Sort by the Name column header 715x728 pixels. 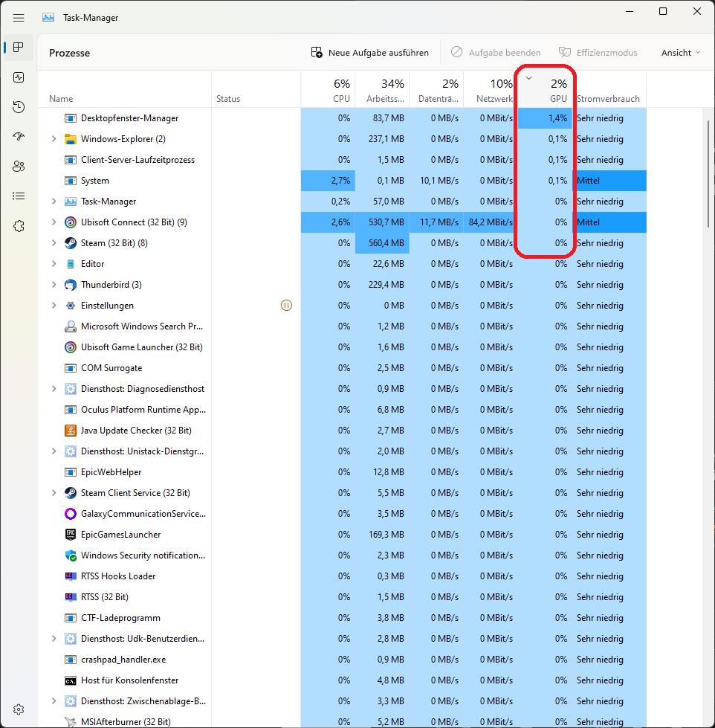(124, 90)
